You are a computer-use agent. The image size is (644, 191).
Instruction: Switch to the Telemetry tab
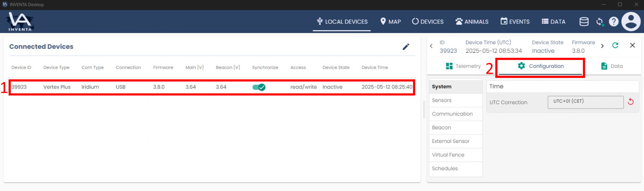[x=463, y=66]
